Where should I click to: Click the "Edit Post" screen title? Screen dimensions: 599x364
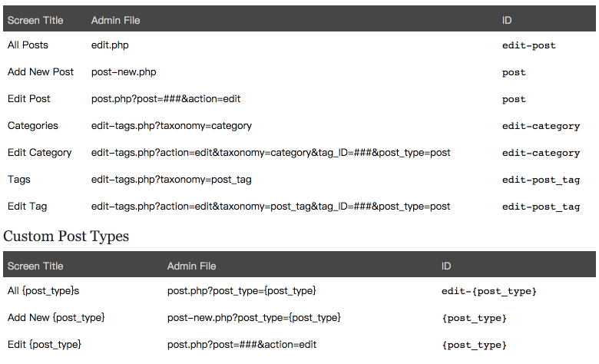coord(29,99)
